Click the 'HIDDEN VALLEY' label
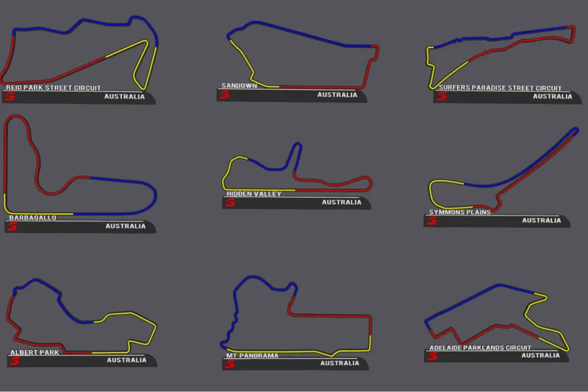This screenshot has width=588, height=392. tap(254, 194)
